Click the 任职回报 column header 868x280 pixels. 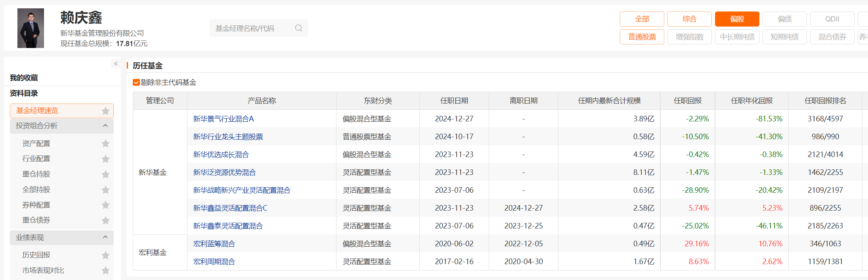tap(688, 101)
